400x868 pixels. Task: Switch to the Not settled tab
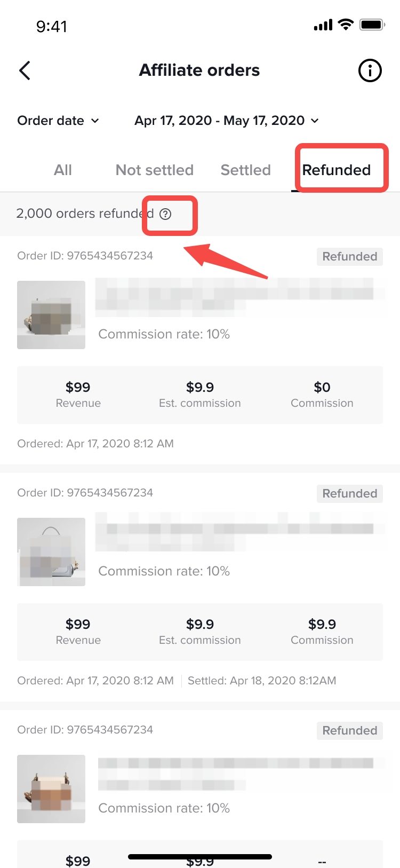pos(155,170)
